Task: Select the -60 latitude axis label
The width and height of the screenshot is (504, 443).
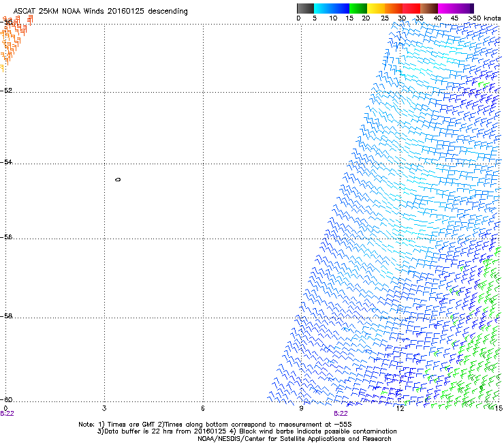Action: [6, 400]
